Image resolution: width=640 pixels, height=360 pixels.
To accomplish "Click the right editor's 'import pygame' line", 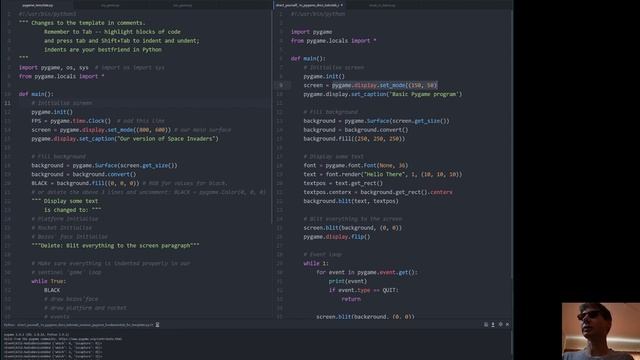I will [311, 32].
